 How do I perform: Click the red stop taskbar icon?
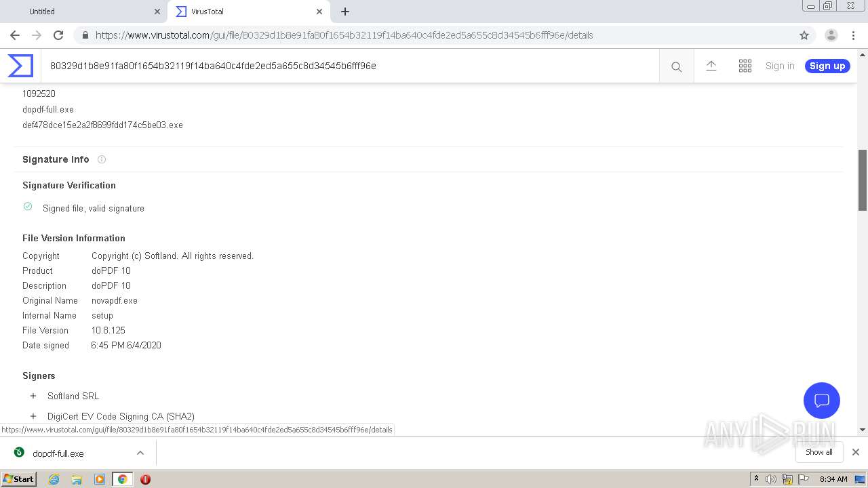145,479
